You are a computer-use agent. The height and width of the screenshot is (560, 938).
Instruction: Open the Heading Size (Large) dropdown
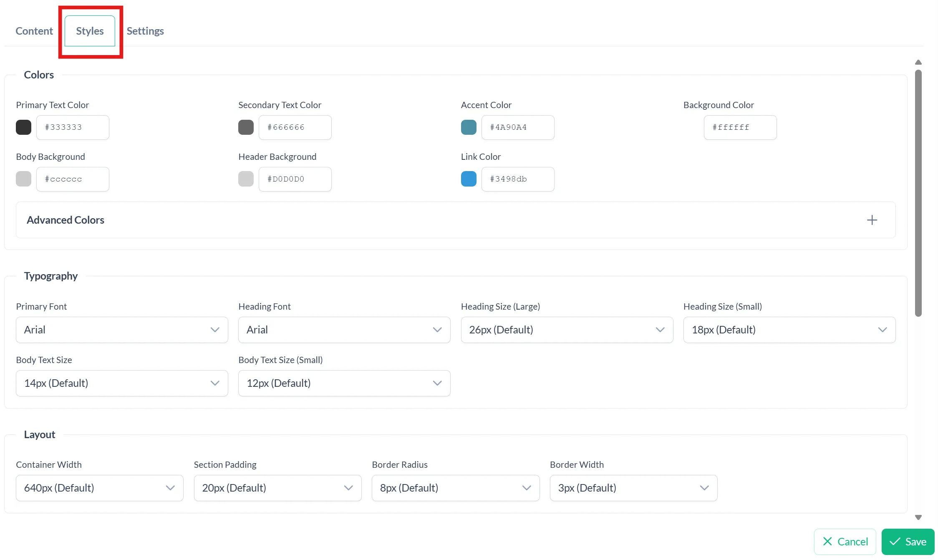pos(567,330)
